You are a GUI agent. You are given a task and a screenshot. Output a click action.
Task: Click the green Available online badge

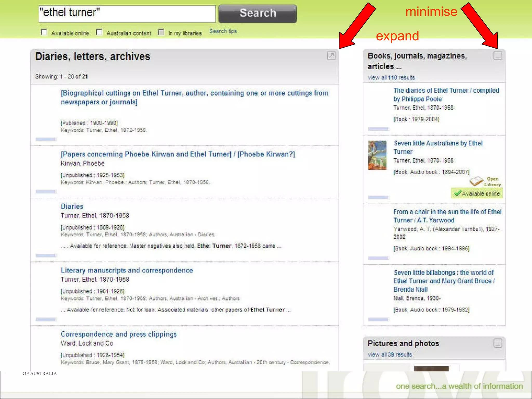[477, 194]
